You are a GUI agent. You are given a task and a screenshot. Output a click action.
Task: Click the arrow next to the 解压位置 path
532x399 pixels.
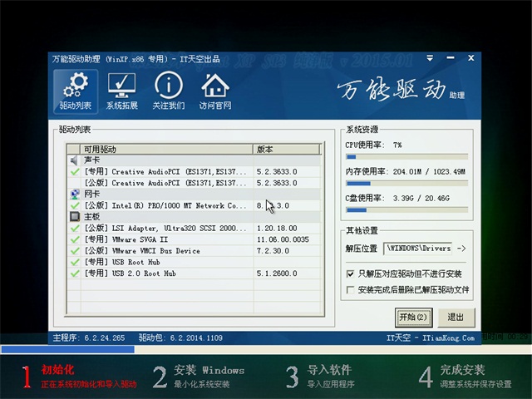[x=462, y=249]
